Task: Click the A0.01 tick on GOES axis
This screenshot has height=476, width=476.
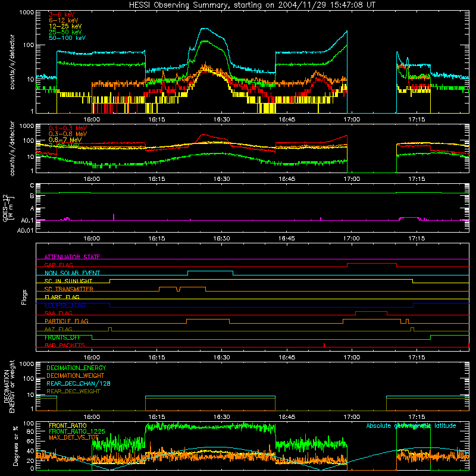Action: pyautogui.click(x=26, y=230)
